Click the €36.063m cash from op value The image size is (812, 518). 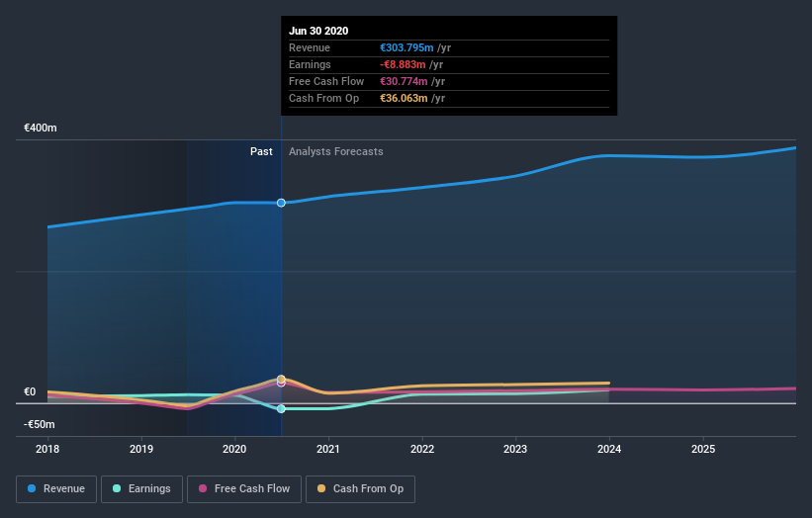tap(404, 98)
